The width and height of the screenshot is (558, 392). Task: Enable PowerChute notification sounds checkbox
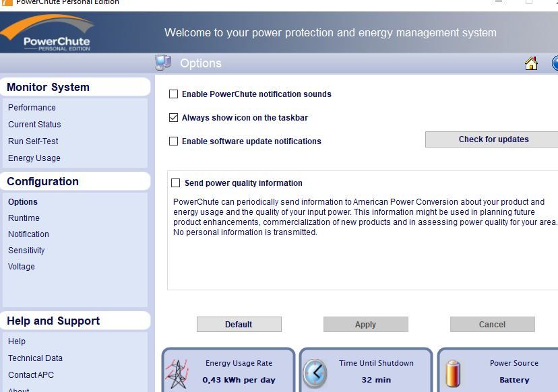pos(173,94)
